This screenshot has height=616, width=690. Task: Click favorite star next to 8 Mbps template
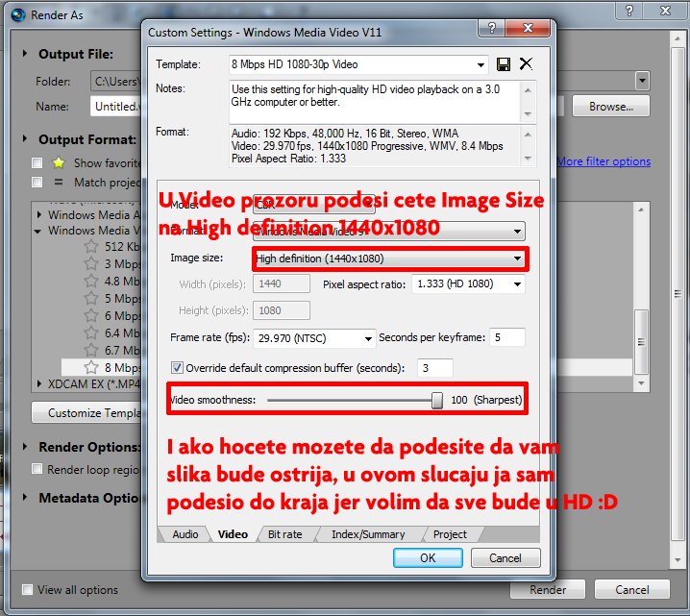coord(91,367)
